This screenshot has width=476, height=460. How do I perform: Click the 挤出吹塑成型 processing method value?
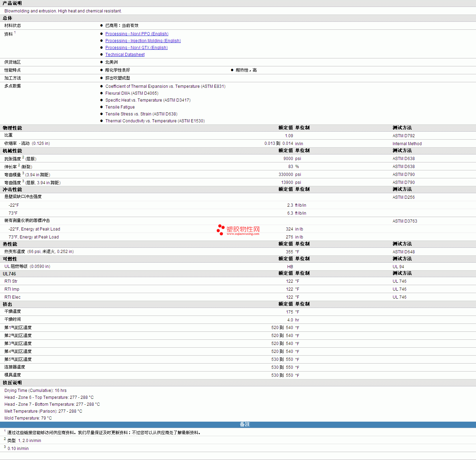pos(118,78)
